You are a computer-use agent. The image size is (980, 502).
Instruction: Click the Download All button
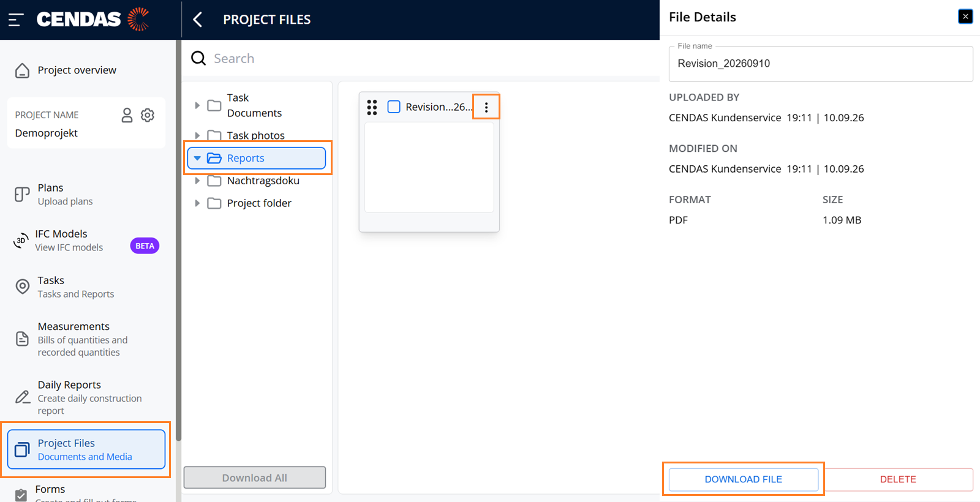[x=255, y=478]
